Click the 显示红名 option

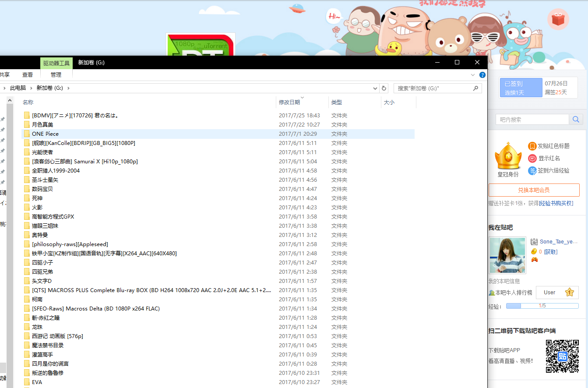click(x=544, y=158)
